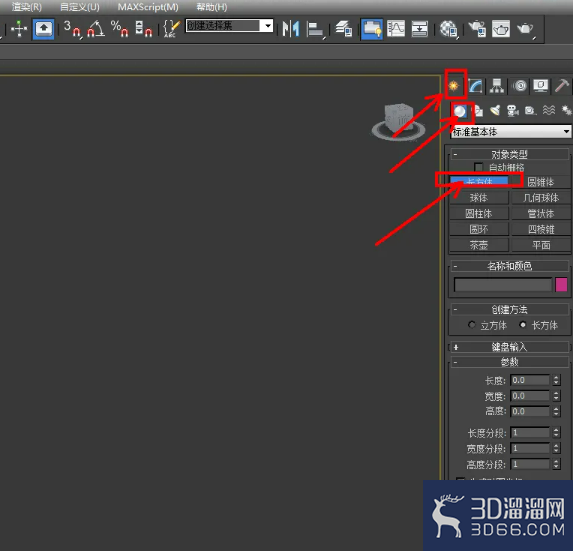573x551 pixels.
Task: Click the 茶壶 teapot button
Action: (x=479, y=245)
